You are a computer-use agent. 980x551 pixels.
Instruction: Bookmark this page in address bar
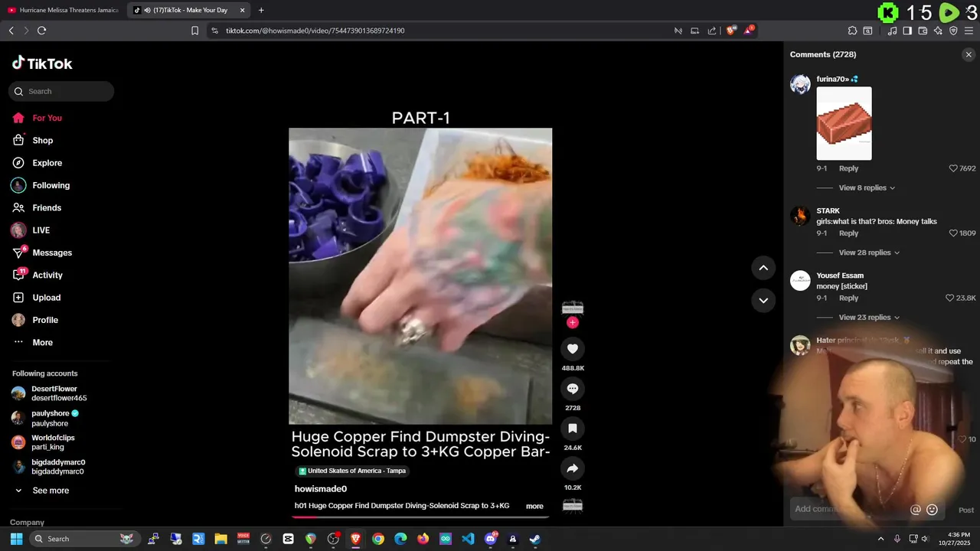click(194, 31)
